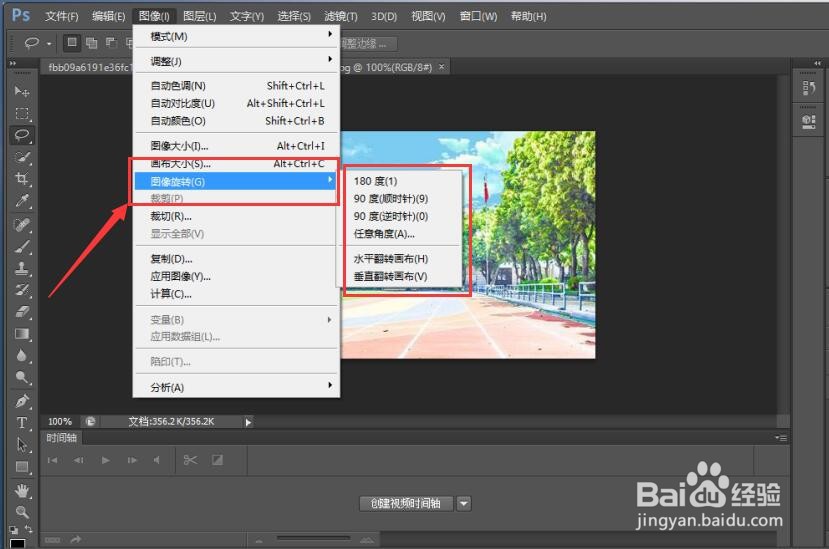The image size is (829, 549).
Task: Select the Path Selection tool
Action: (x=22, y=445)
